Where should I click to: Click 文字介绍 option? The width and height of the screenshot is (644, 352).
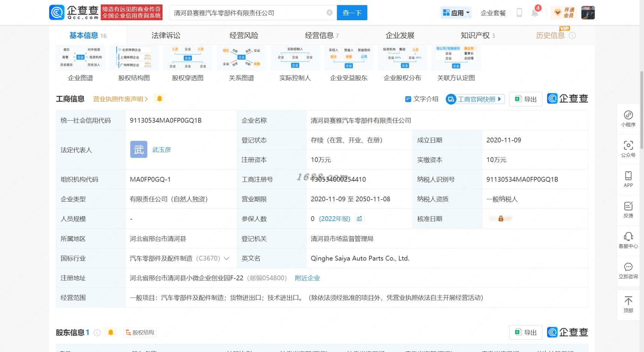tap(422, 99)
